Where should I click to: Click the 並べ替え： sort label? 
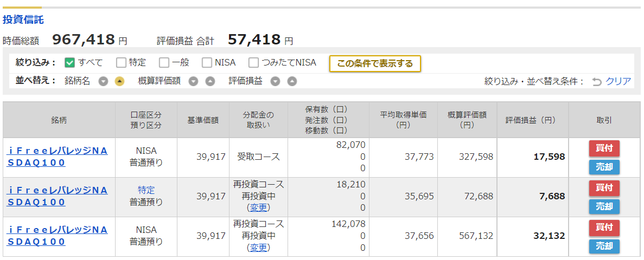coord(36,81)
